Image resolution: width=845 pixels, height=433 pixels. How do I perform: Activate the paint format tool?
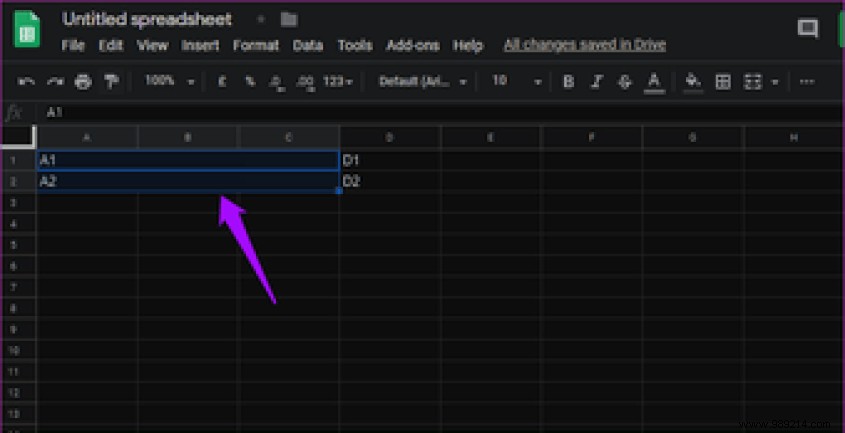pos(111,82)
